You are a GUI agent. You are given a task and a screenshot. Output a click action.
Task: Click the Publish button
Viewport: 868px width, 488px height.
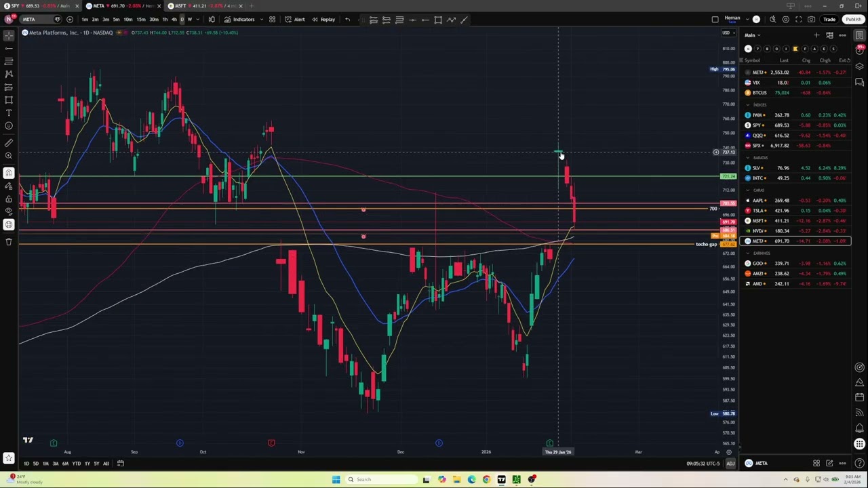[x=853, y=19]
